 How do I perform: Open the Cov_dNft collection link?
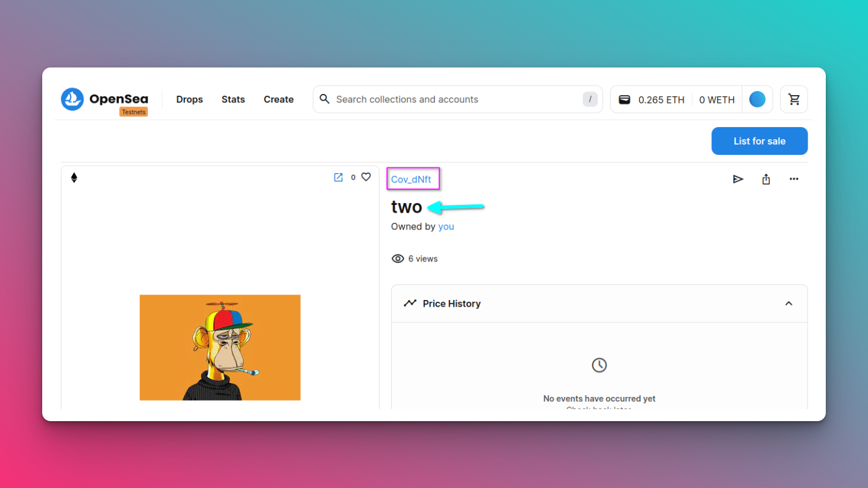pyautogui.click(x=411, y=180)
